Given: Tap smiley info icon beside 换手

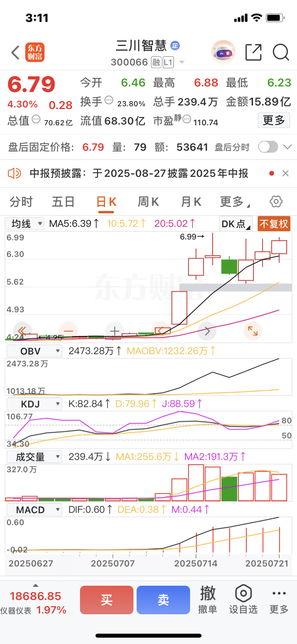Looking at the screenshot, I should tap(109, 100).
